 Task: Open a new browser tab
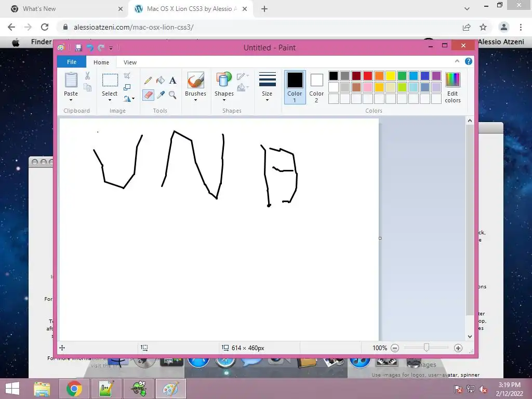[264, 9]
